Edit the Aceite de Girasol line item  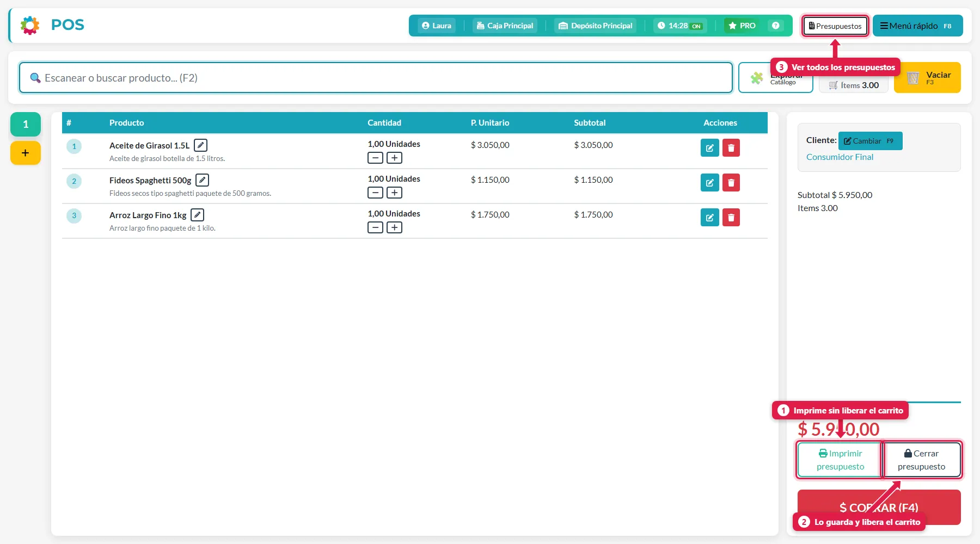(x=709, y=148)
